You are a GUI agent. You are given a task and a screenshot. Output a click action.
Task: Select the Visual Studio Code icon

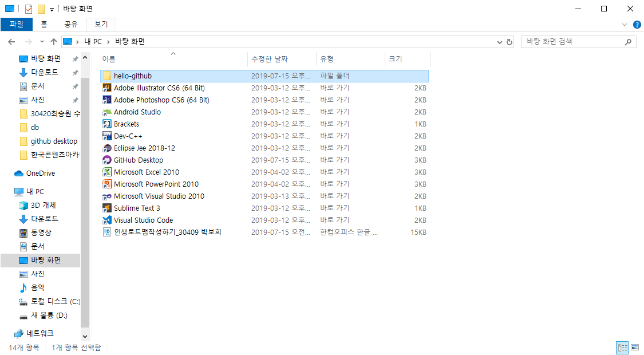(107, 220)
